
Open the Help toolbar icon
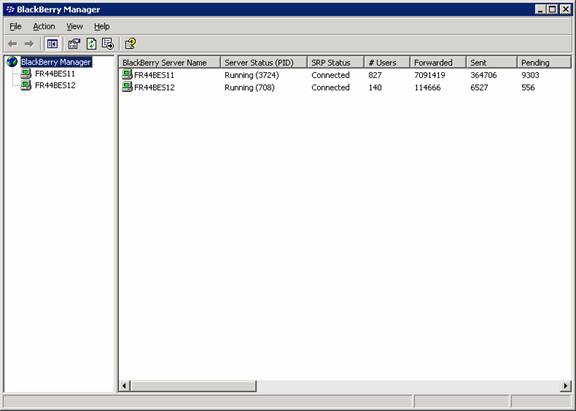click(130, 44)
